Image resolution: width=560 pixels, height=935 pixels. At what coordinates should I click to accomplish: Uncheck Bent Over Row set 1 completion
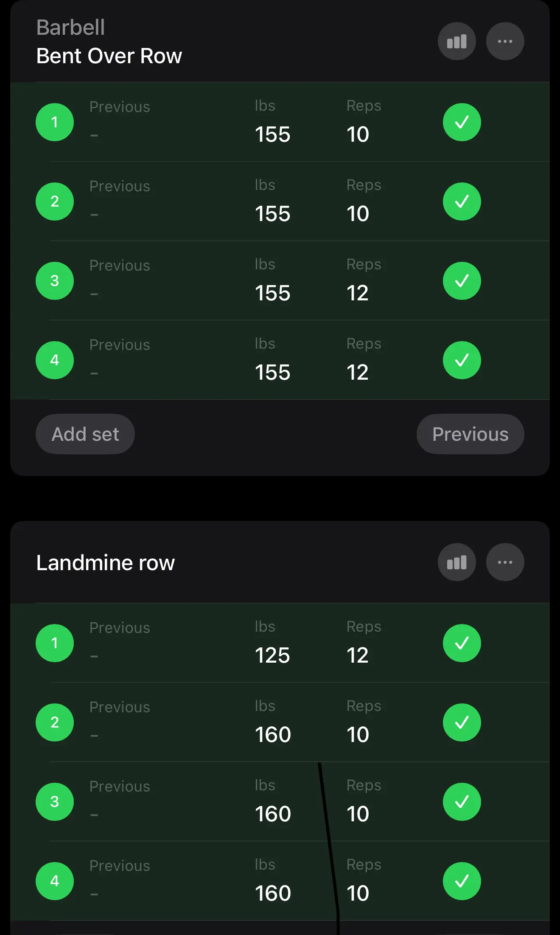coord(462,122)
